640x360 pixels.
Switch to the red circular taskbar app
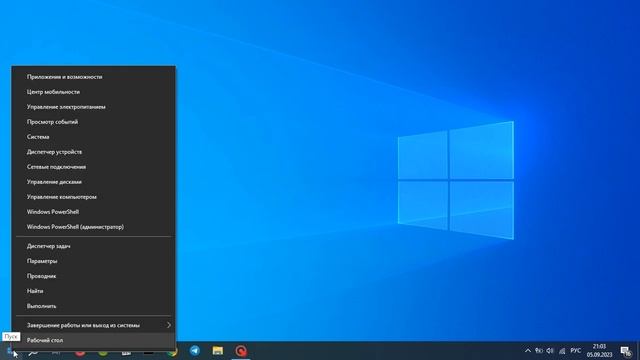click(x=241, y=351)
